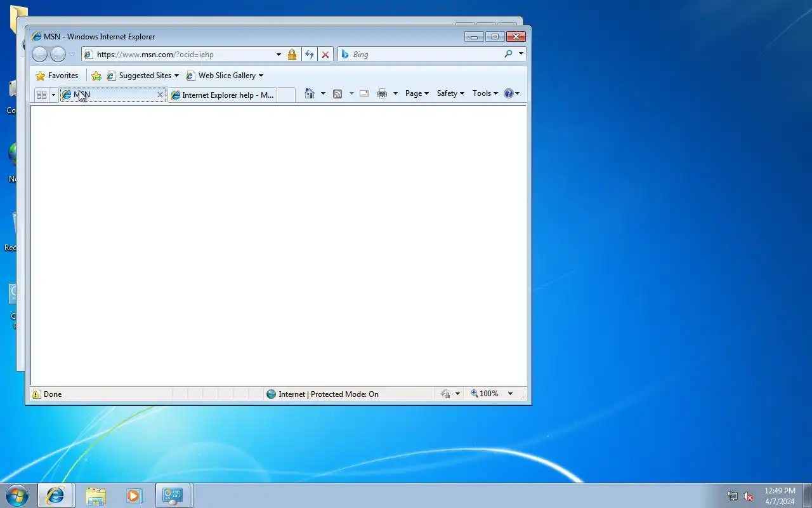Click the control panel taskbar icon
Image resolution: width=812 pixels, height=508 pixels.
pos(173,495)
